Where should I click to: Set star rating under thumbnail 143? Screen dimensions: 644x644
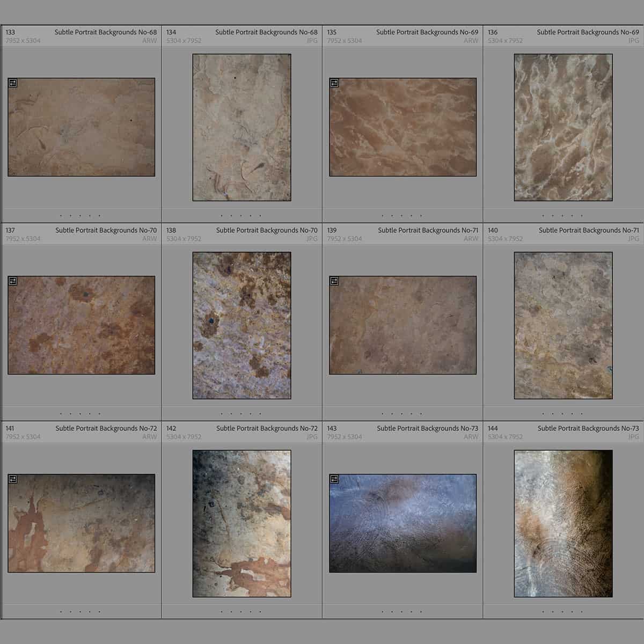click(x=401, y=611)
